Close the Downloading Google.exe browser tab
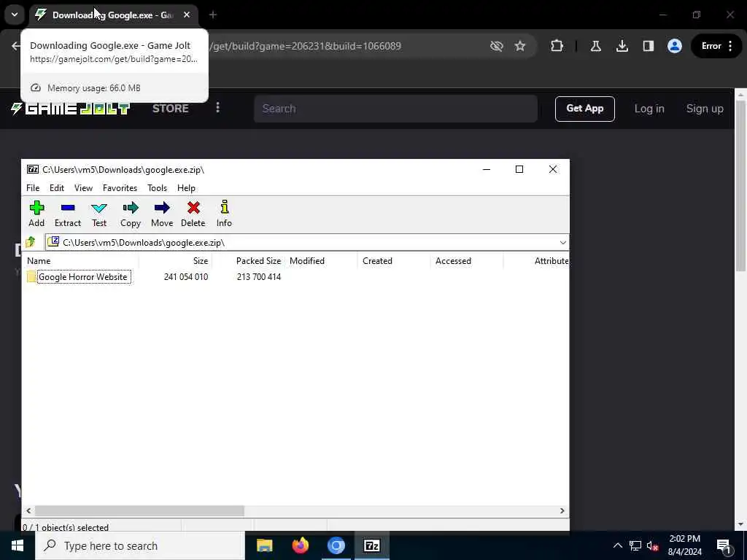This screenshot has width=747, height=560. tap(187, 15)
